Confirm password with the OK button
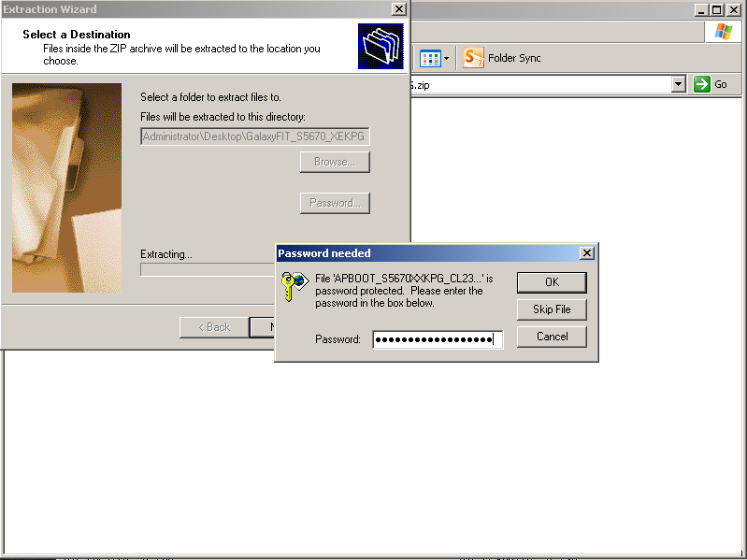Image resolution: width=747 pixels, height=560 pixels. click(552, 282)
